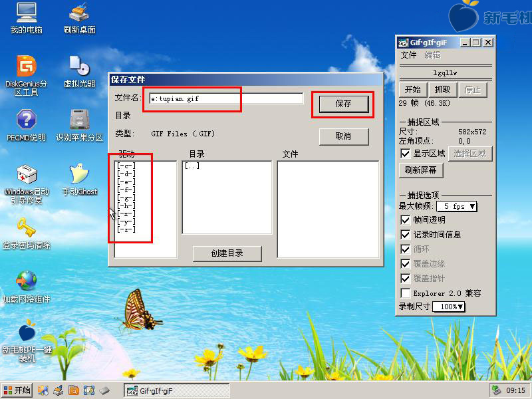This screenshot has height=399, width=532.
Task: Click 取消 in the save dialog
Action: point(344,136)
